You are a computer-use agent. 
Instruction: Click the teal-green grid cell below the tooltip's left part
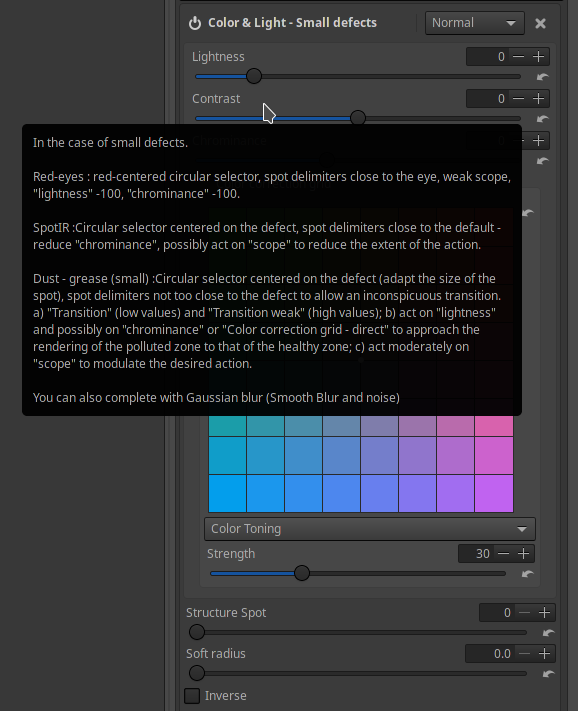pyautogui.click(x=228, y=426)
